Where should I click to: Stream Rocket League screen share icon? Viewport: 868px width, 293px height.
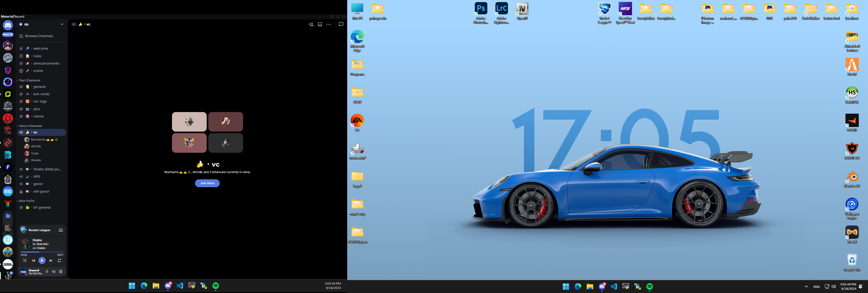(61, 230)
